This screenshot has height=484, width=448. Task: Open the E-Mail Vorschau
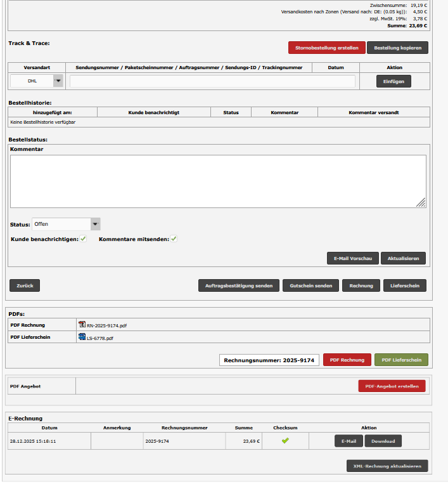(x=352, y=258)
